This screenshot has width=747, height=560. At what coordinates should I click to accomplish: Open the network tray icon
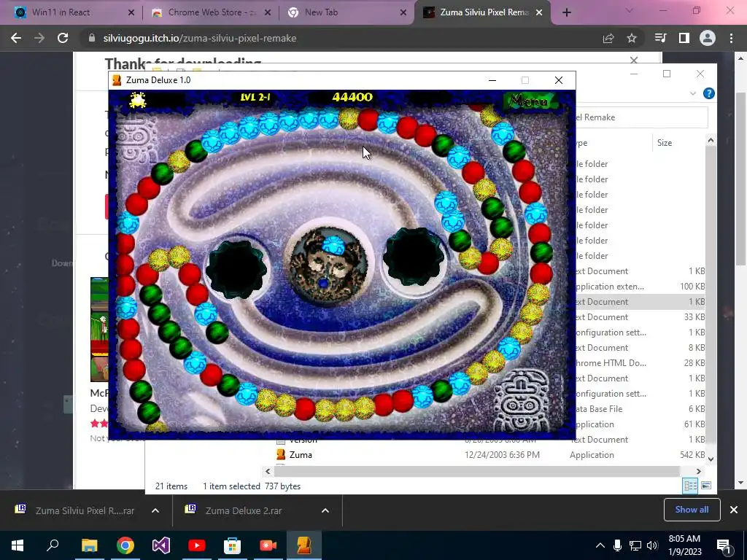(x=635, y=545)
